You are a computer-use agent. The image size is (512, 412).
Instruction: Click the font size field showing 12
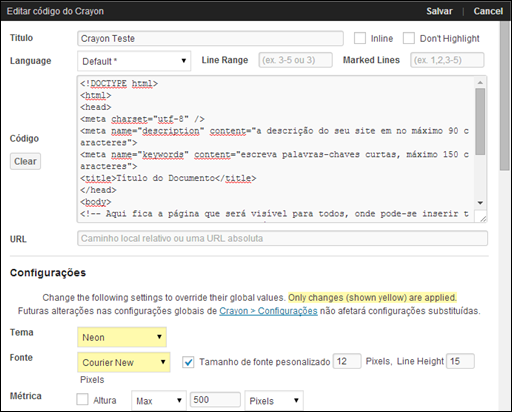click(347, 361)
